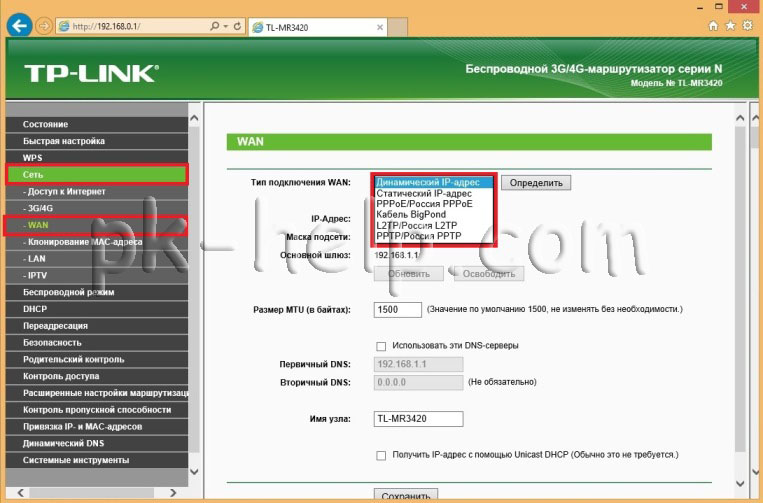Click the browser forward arrow button
Viewport: 763px width, 503px height.
tap(44, 26)
